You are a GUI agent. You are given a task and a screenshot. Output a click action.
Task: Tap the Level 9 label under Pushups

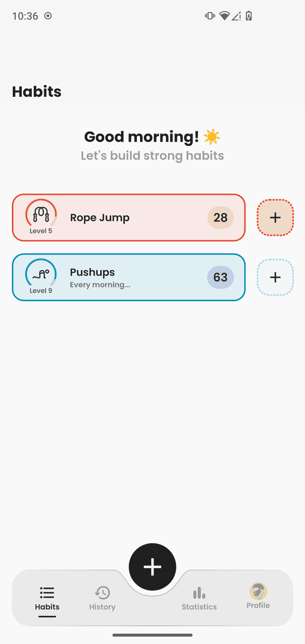[41, 291]
